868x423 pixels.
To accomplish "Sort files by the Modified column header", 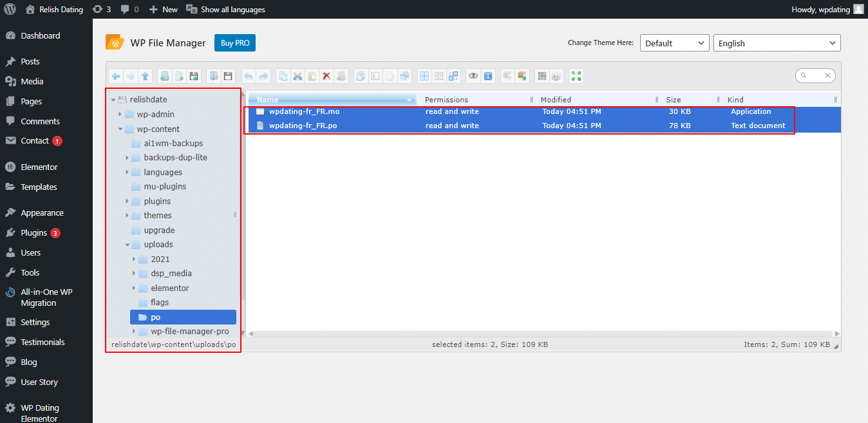I will (597, 100).
